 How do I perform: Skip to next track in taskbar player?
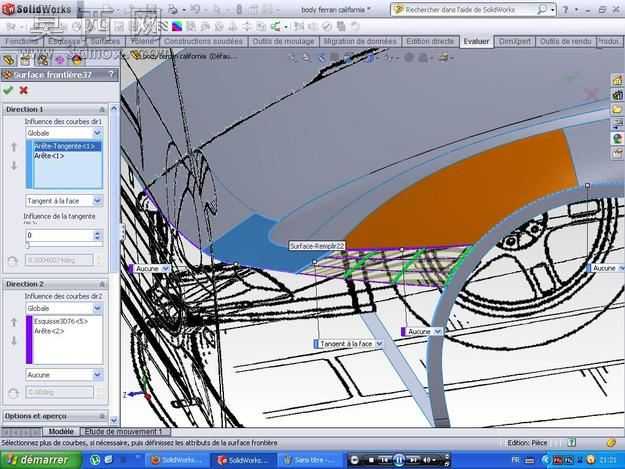click(x=413, y=460)
